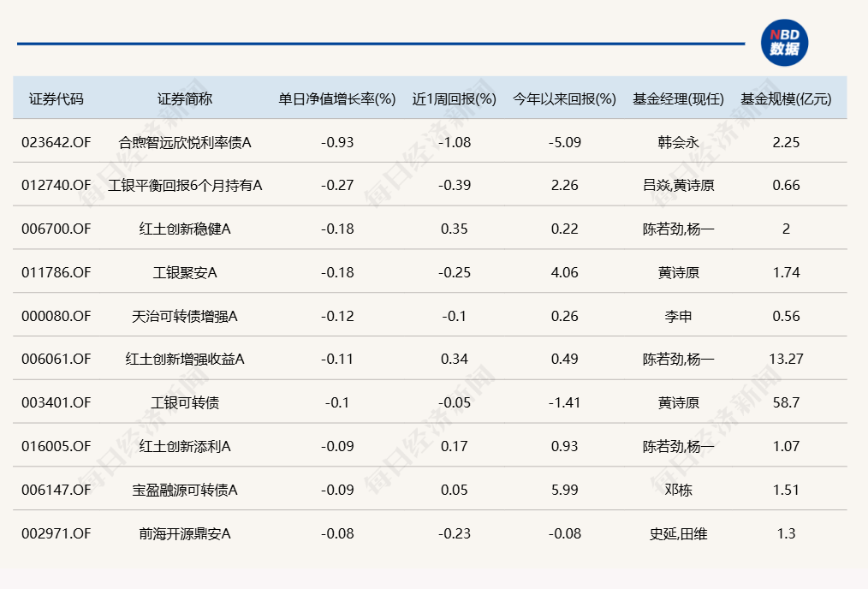Image resolution: width=868 pixels, height=589 pixels.
Task: Click fund size value 1.74
Action: pos(786,272)
